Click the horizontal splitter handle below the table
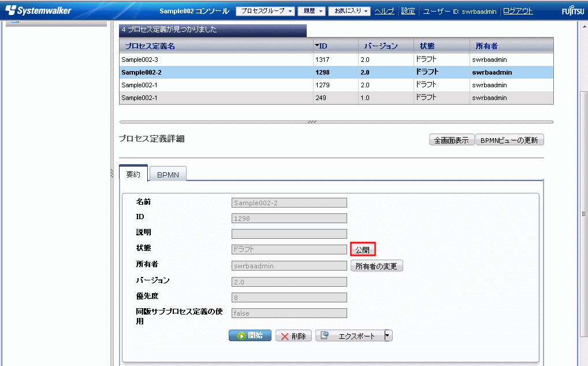The image size is (588, 366). point(312,122)
